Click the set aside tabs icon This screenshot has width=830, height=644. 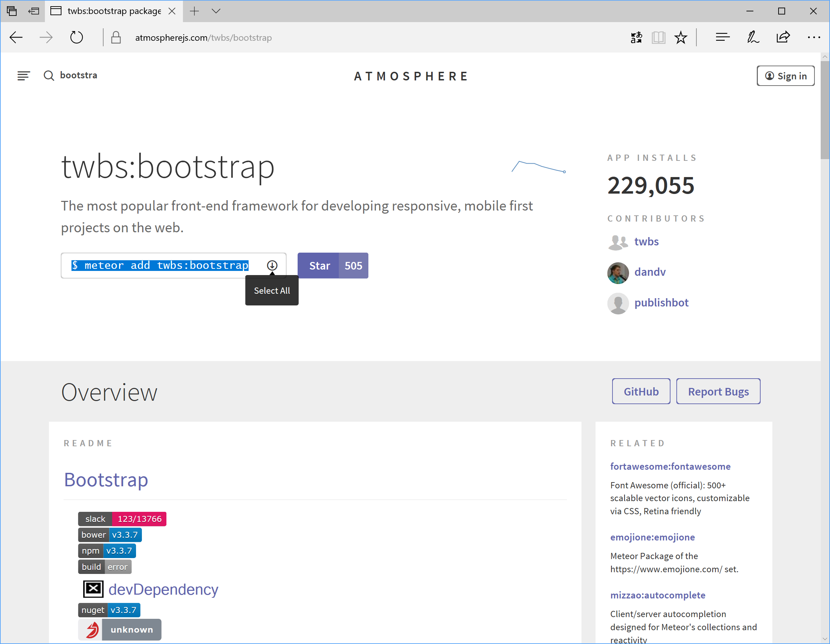click(11, 11)
